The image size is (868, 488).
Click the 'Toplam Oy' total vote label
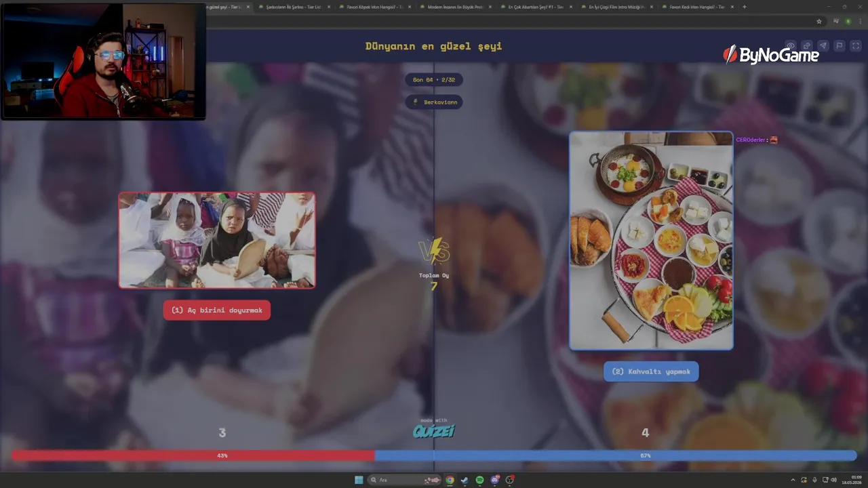point(434,275)
